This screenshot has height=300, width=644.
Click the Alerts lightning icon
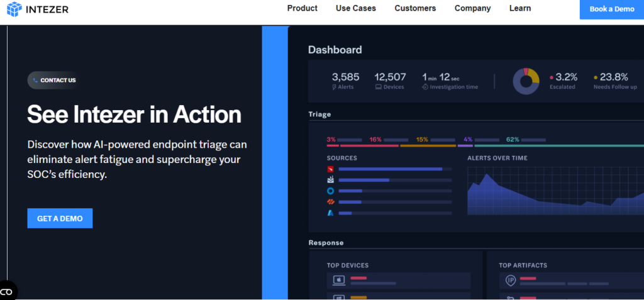pyautogui.click(x=334, y=87)
